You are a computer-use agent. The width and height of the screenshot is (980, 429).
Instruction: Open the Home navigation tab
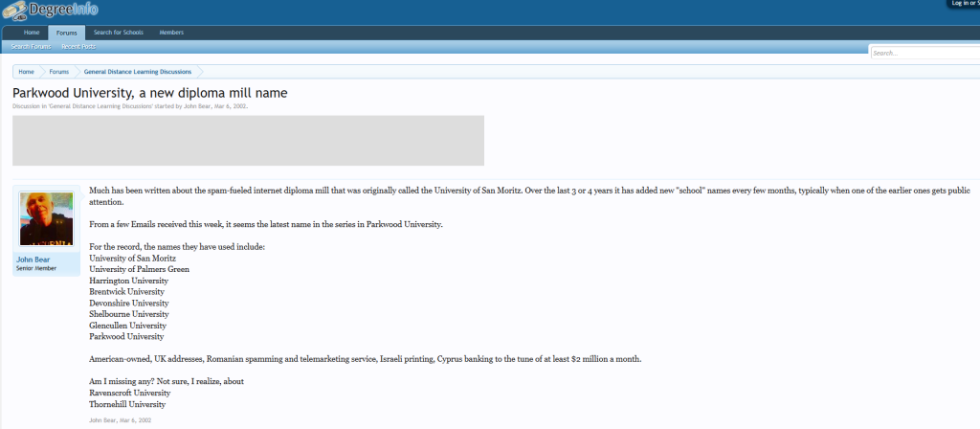(x=32, y=33)
